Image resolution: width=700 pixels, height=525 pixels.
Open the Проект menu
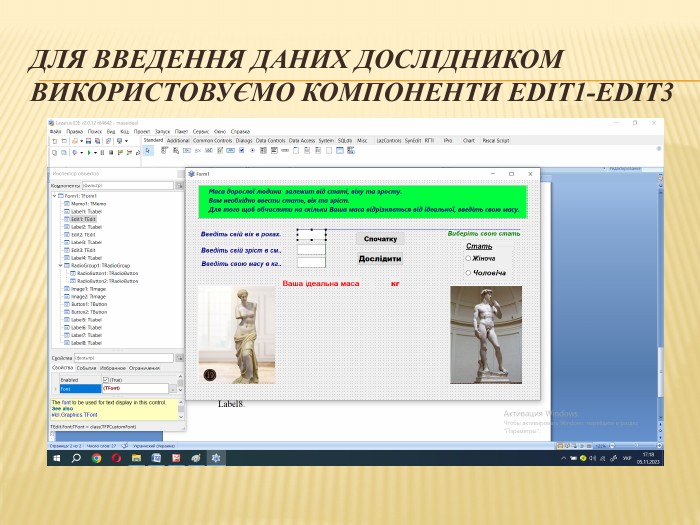pyautogui.click(x=142, y=132)
